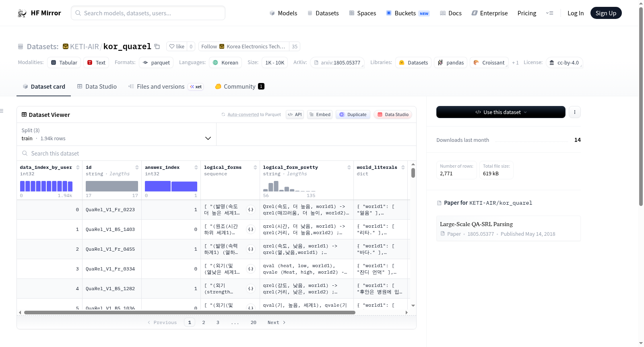Expand the JSON cell in QuaRel_V1_Fr_0223 row
This screenshot has height=347, width=644.
(251, 210)
